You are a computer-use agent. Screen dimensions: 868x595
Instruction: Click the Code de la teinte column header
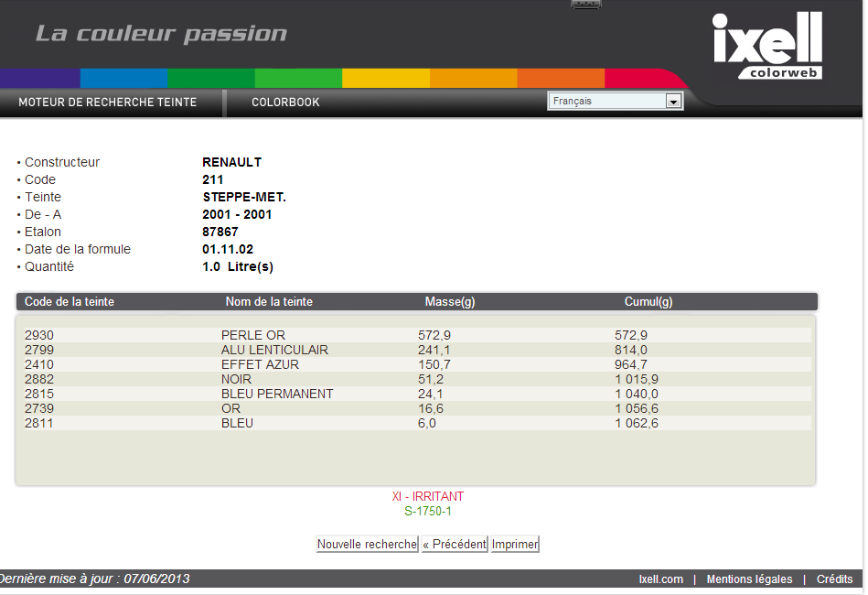coord(70,302)
